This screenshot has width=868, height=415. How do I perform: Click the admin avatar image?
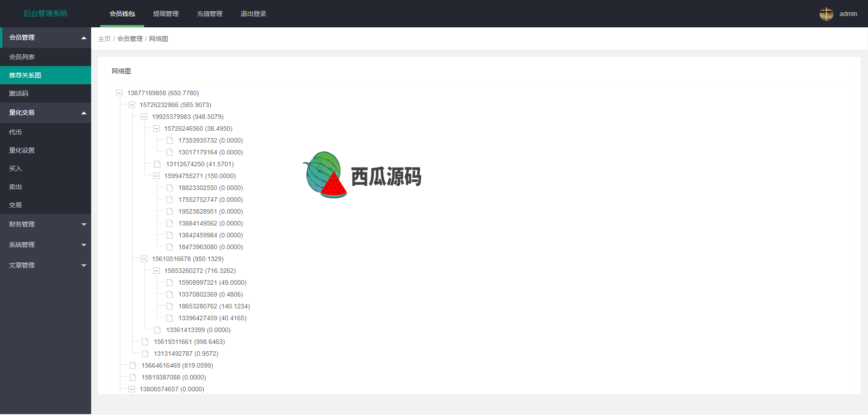(x=826, y=14)
